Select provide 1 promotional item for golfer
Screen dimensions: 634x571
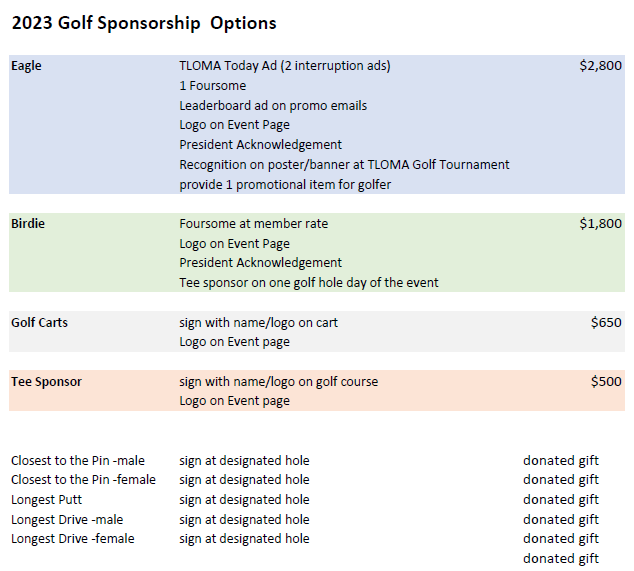pyautogui.click(x=285, y=184)
